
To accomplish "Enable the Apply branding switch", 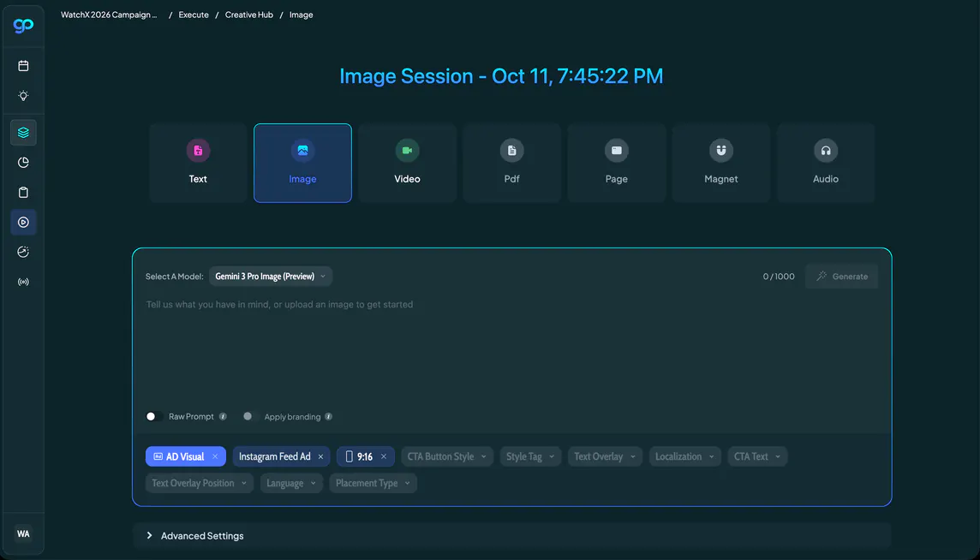I will click(250, 416).
